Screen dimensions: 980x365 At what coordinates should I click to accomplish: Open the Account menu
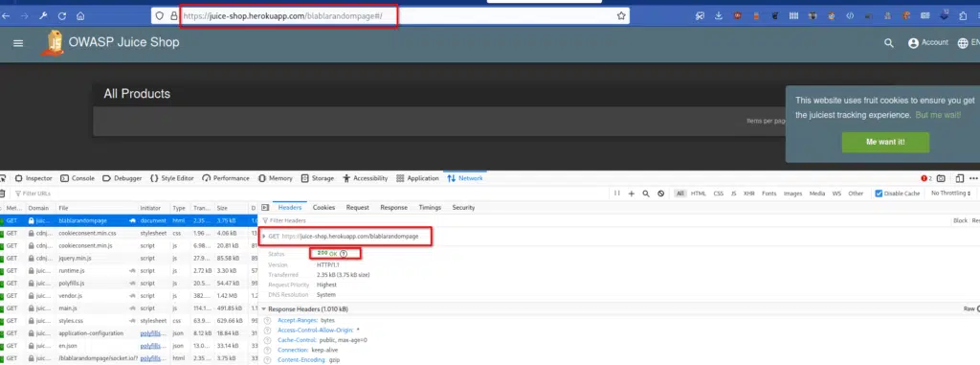[x=928, y=42]
